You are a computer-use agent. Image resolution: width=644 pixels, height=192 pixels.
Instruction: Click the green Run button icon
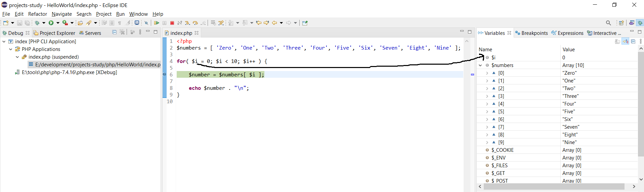[51, 23]
